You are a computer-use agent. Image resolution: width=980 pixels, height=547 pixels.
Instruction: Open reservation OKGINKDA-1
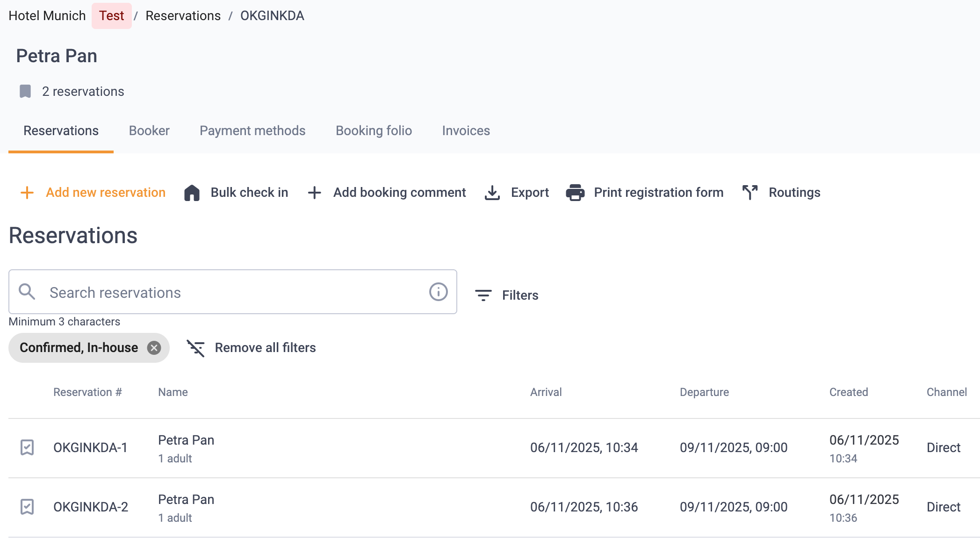point(90,448)
